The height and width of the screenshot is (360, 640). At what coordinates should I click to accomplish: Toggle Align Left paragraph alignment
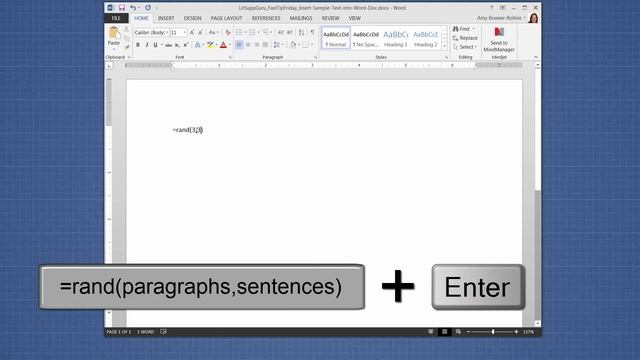tap(239, 44)
